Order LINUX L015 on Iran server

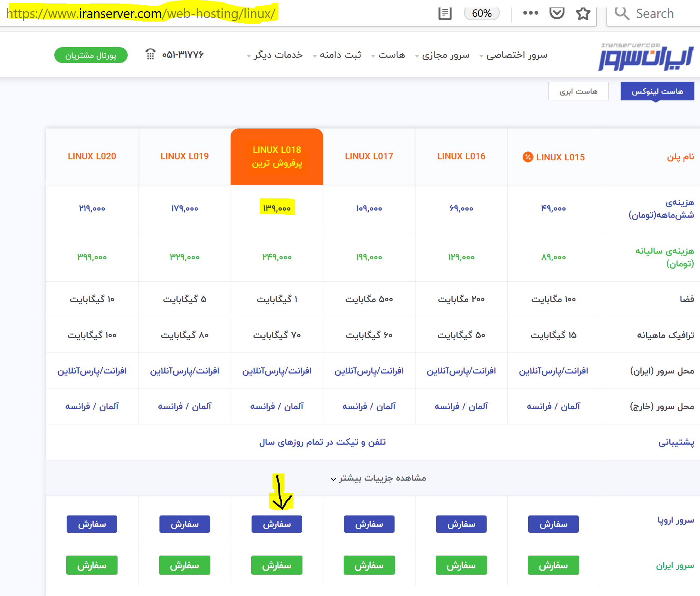pyautogui.click(x=553, y=565)
